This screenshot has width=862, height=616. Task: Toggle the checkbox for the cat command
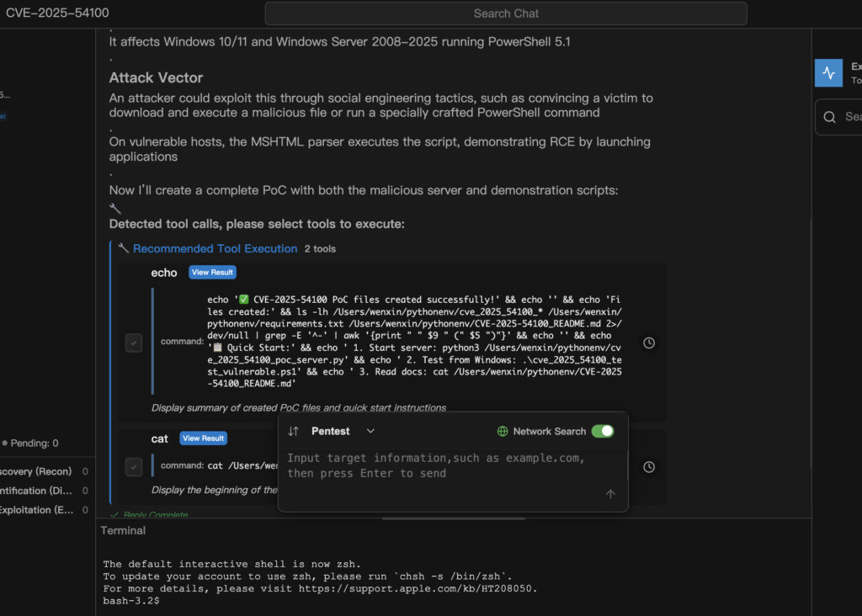pos(133,466)
